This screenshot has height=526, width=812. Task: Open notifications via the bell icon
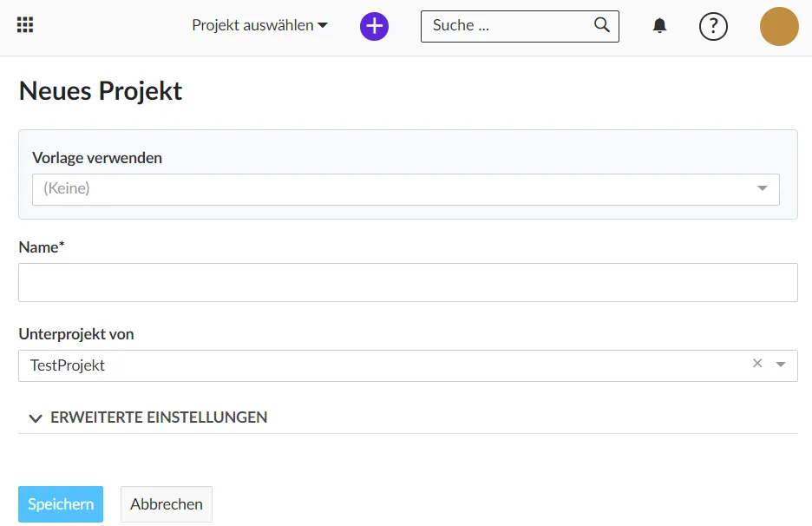(x=659, y=25)
